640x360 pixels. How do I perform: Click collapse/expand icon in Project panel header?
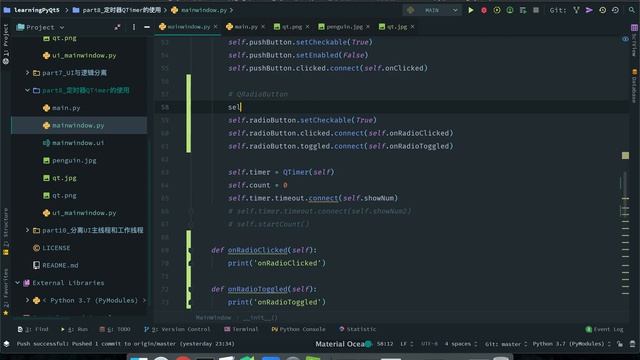pyautogui.click(x=118, y=27)
